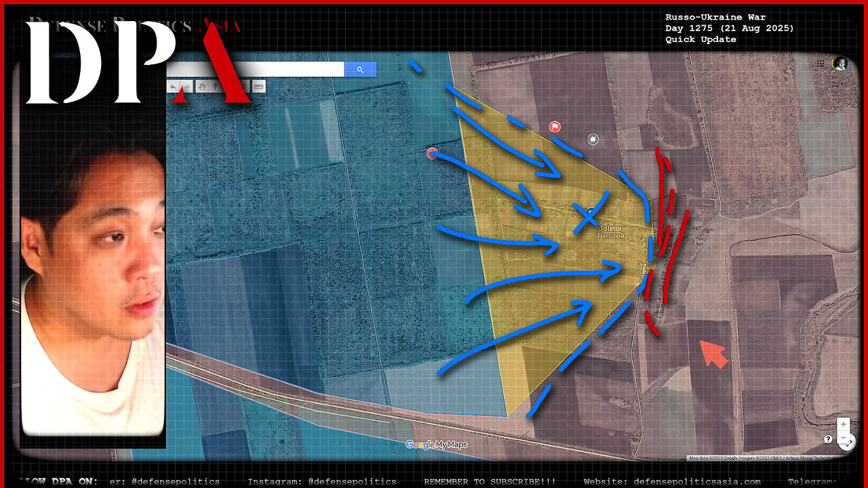Click the gray explosion map marker

point(593,139)
